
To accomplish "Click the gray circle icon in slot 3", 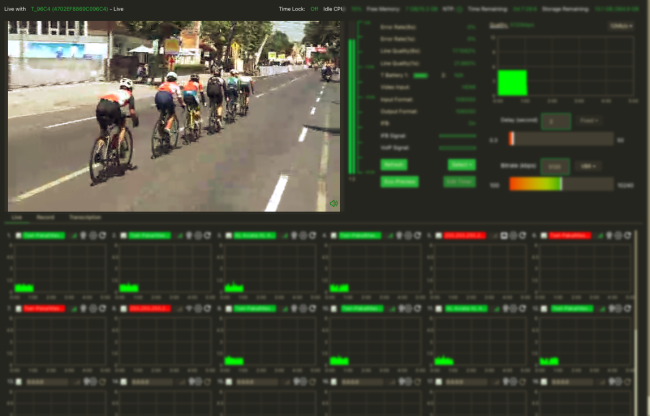I will pyautogui.click(x=303, y=235).
